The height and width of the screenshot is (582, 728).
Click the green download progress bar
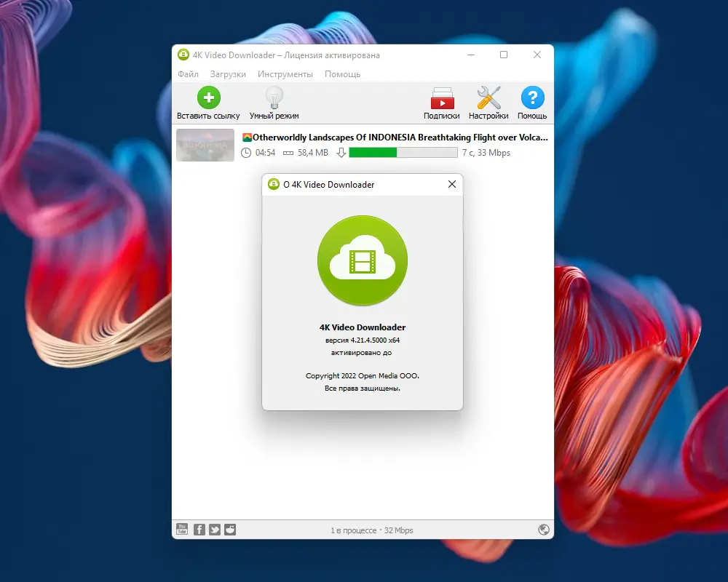[x=403, y=152]
